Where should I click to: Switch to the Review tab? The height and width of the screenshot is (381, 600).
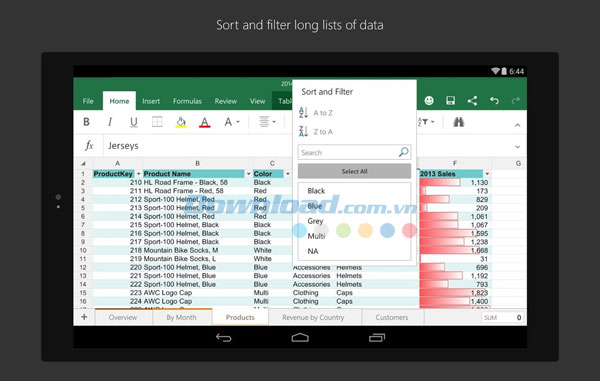point(225,101)
